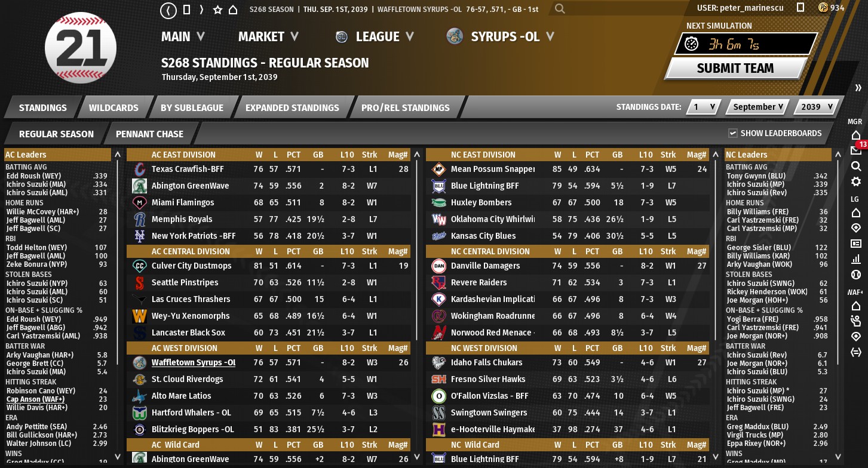Click the transactions arrows icon in sidebar

[855, 352]
